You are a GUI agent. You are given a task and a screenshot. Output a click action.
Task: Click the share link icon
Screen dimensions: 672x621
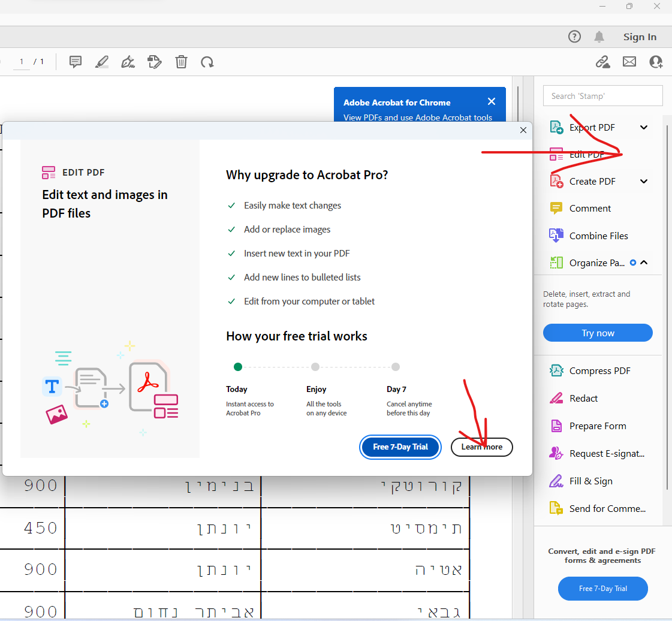click(602, 62)
